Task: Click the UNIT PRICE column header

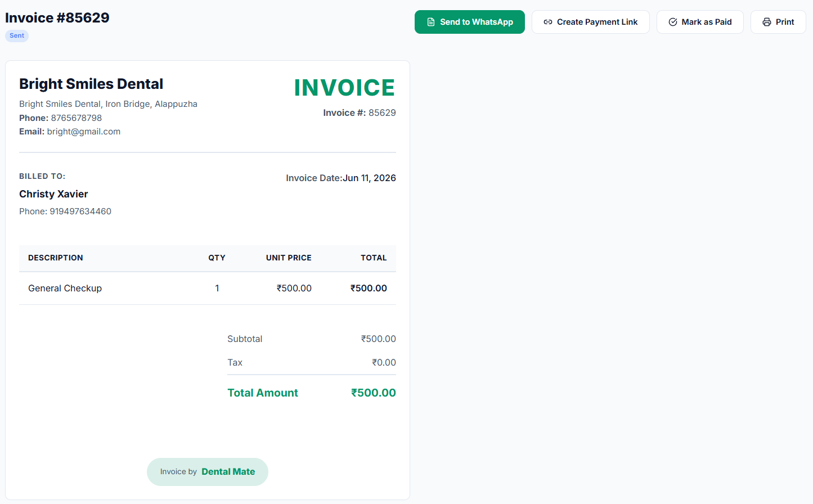Action: click(289, 258)
